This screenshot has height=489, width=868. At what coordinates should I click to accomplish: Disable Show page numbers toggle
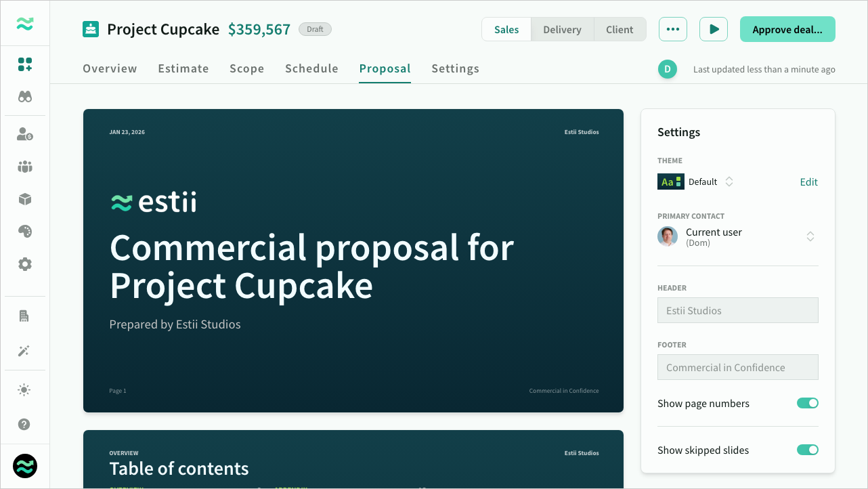coord(807,404)
